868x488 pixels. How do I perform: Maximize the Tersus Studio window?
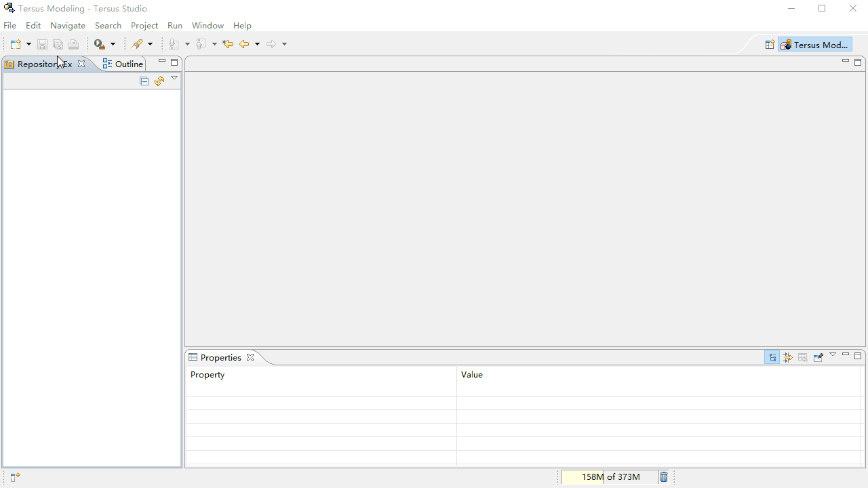point(822,8)
